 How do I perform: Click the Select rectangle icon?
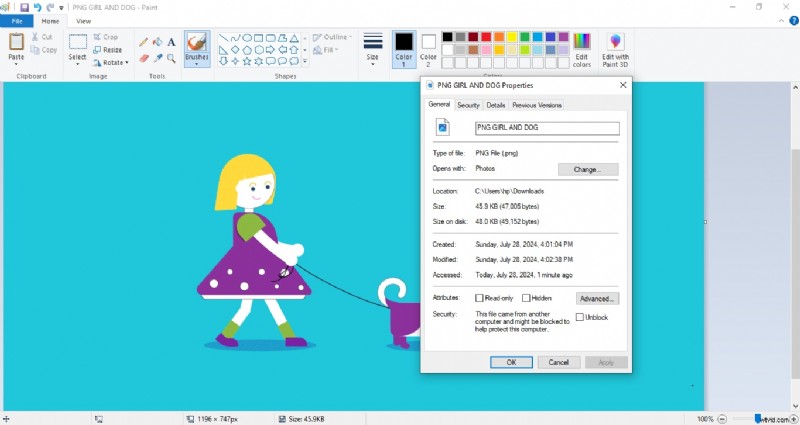[78, 42]
